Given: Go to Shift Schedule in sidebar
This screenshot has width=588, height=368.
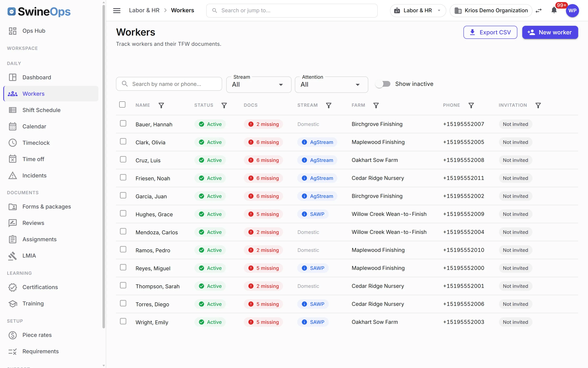Looking at the screenshot, I should click(51, 110).
